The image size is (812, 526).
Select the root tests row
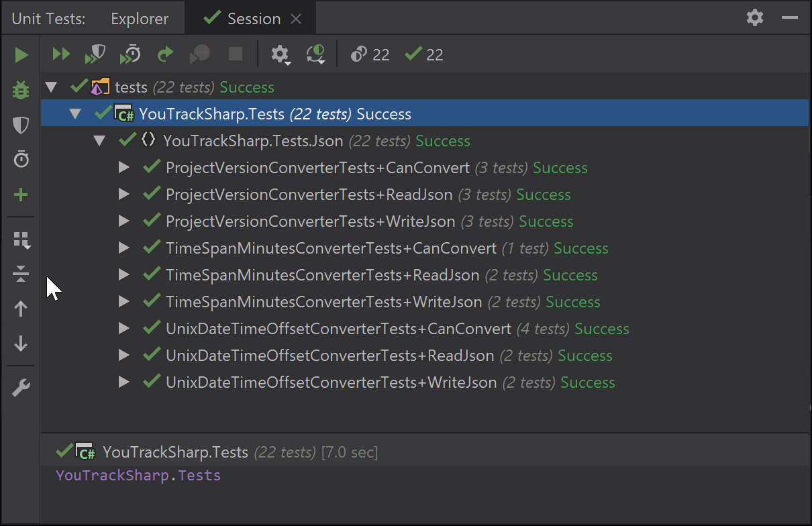[424, 87]
